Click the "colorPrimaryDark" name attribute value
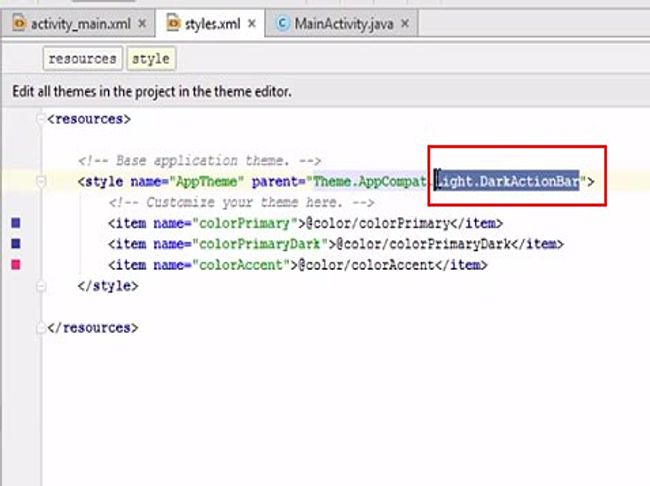Screen dimensions: 650x486 tap(260, 244)
